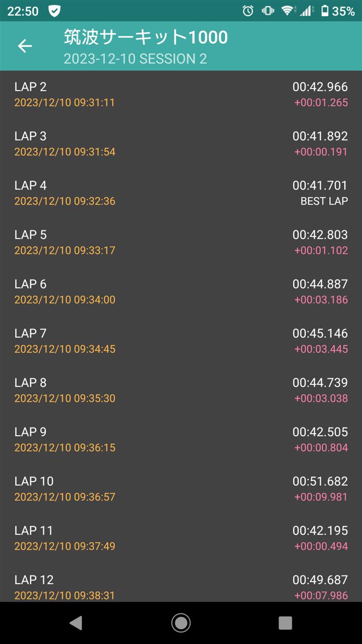
Task: Tap the Wi-Fi status icon
Action: (287, 11)
